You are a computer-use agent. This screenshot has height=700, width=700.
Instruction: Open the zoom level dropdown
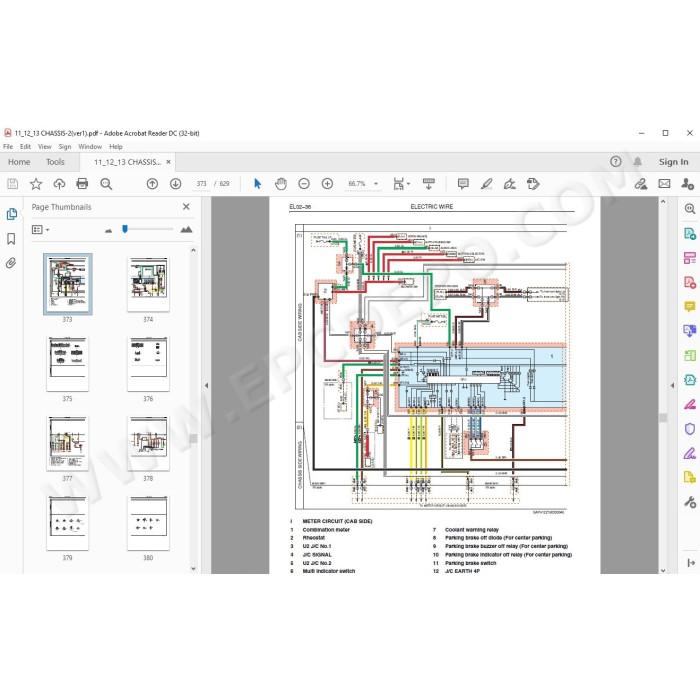(376, 183)
